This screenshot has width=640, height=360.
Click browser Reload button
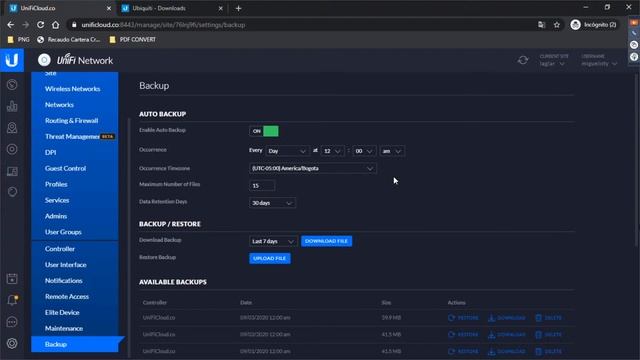coord(40,25)
